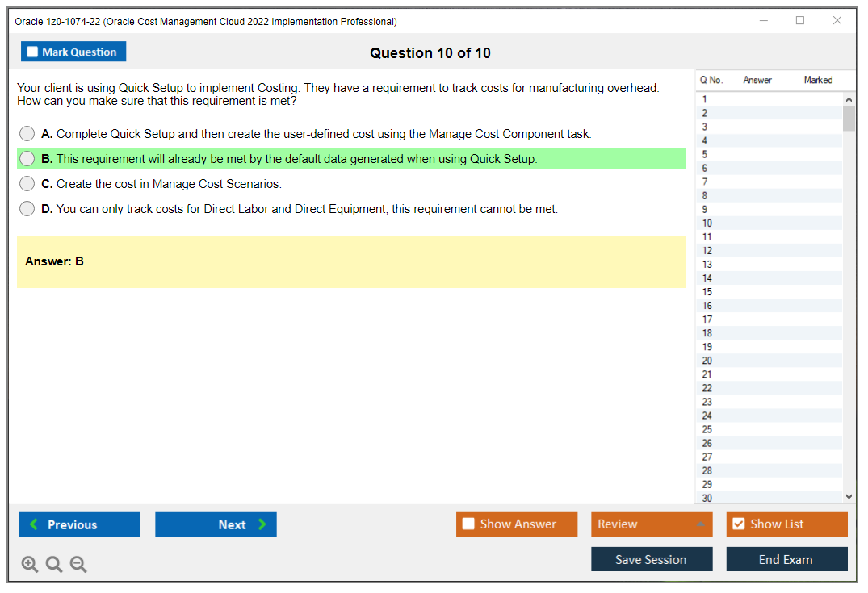Disable the Show List checkbox
The height and width of the screenshot is (593, 868).
[738, 524]
